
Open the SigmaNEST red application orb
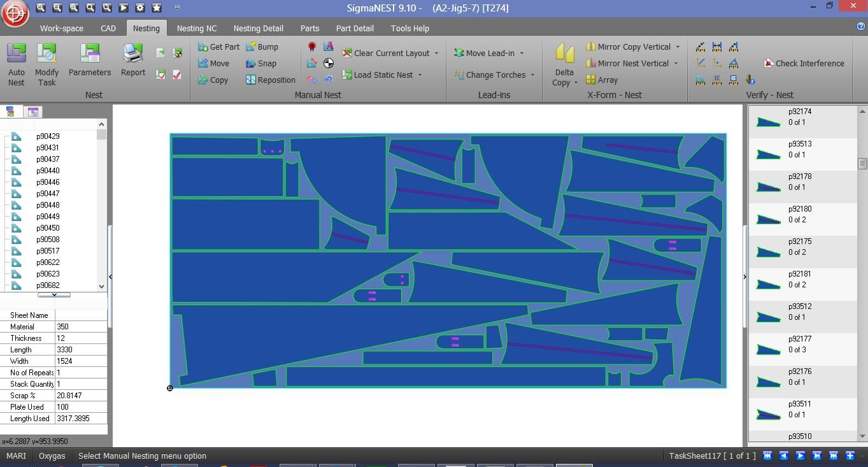[15, 14]
